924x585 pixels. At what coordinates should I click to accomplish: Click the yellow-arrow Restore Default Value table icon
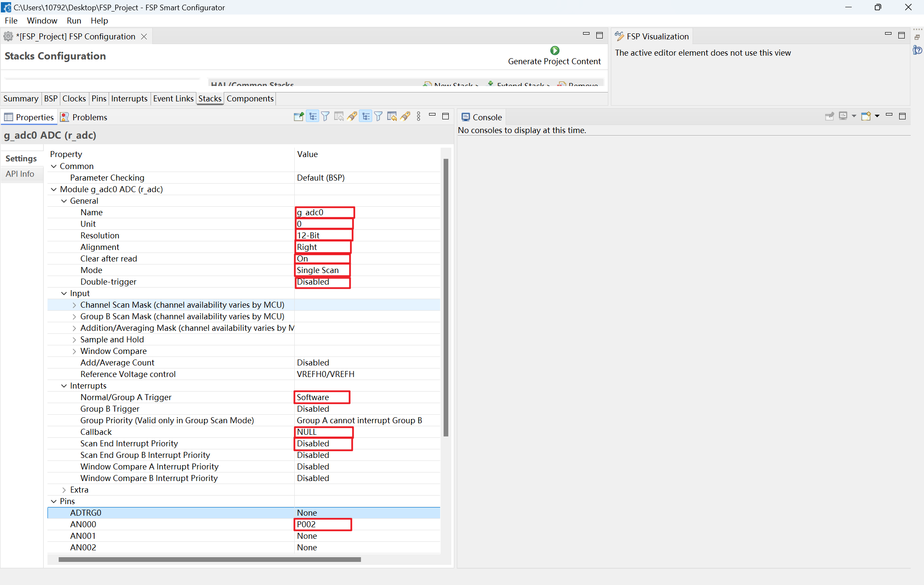click(x=392, y=116)
